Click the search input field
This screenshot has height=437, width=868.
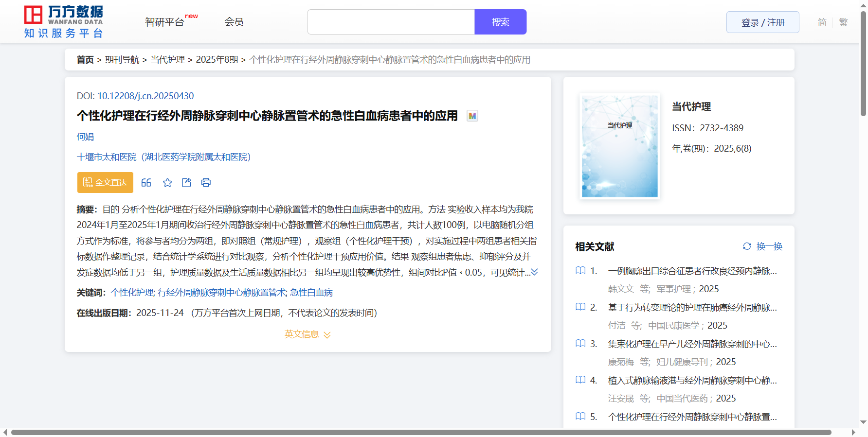coord(391,22)
